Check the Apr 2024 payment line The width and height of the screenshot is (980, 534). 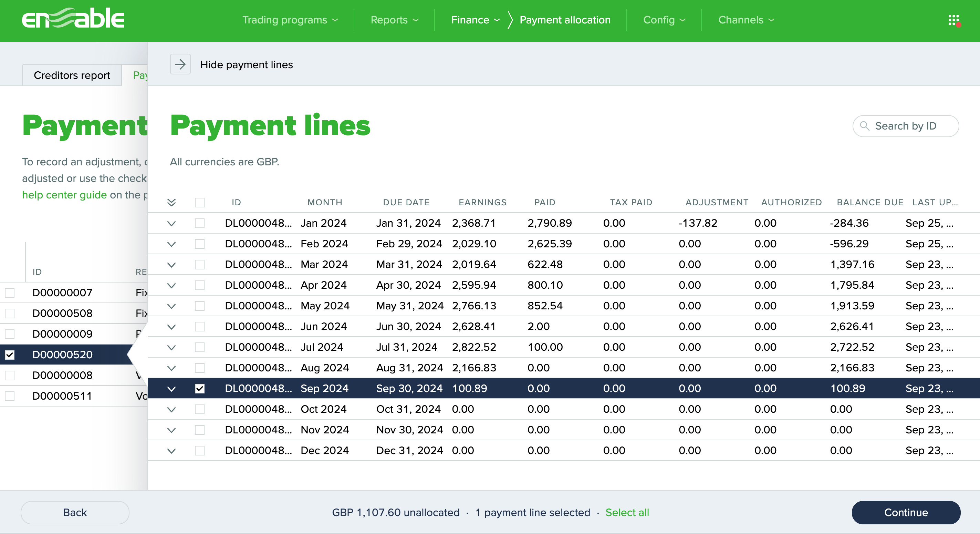pos(200,285)
